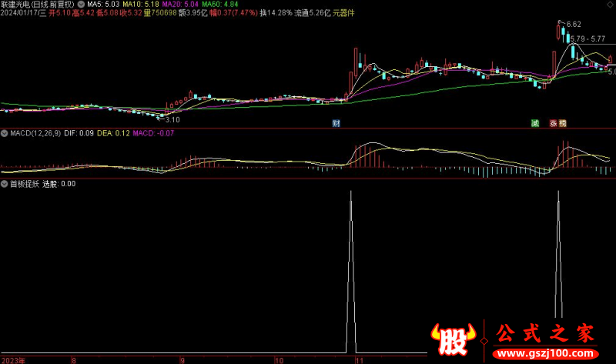Viewport: 616px width, 364px height.
Task: Click the settings icon beside the stock title
Action: [82, 4]
